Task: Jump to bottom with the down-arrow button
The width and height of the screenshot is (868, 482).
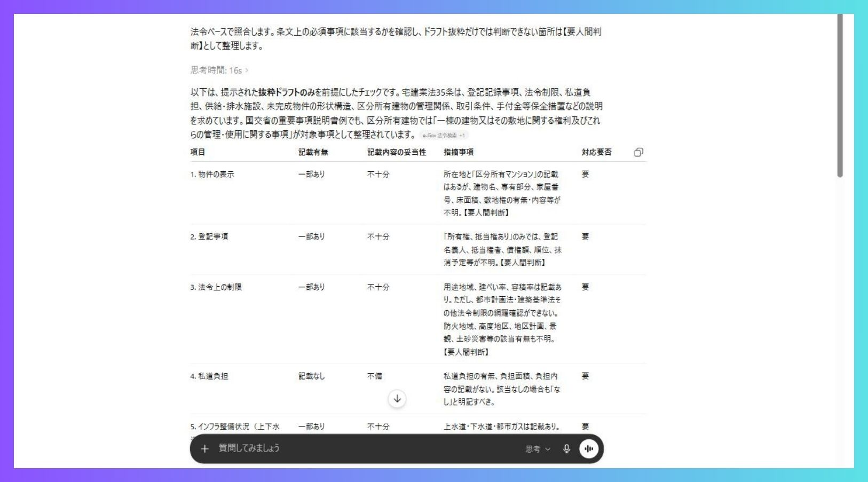Action: click(x=397, y=399)
